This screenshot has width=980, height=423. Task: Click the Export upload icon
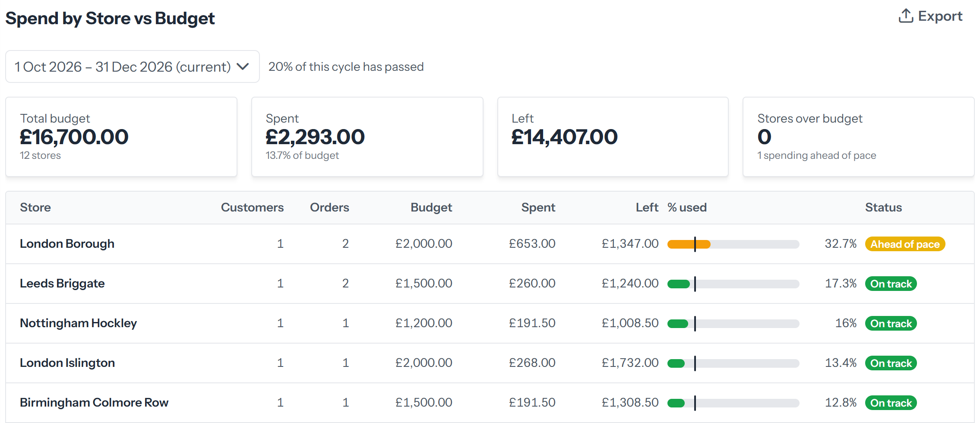point(906,16)
